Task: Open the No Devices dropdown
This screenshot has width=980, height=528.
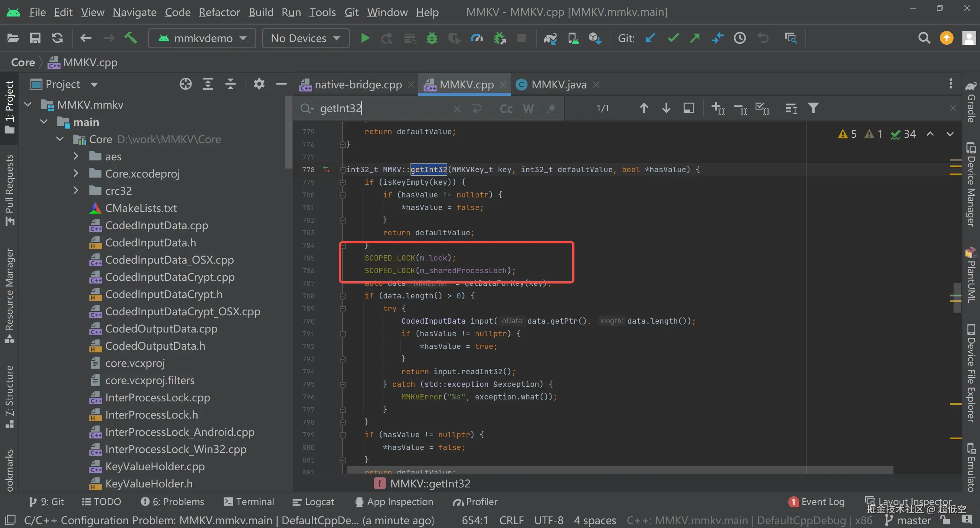Action: tap(305, 38)
